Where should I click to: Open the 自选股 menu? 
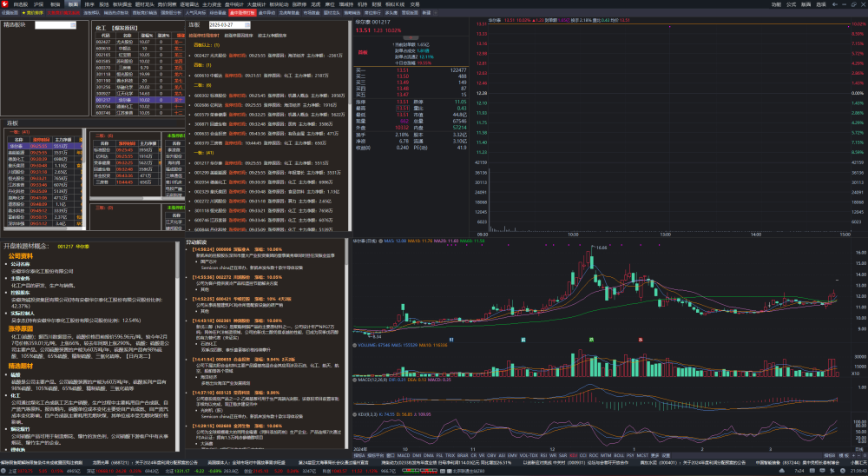21,3
